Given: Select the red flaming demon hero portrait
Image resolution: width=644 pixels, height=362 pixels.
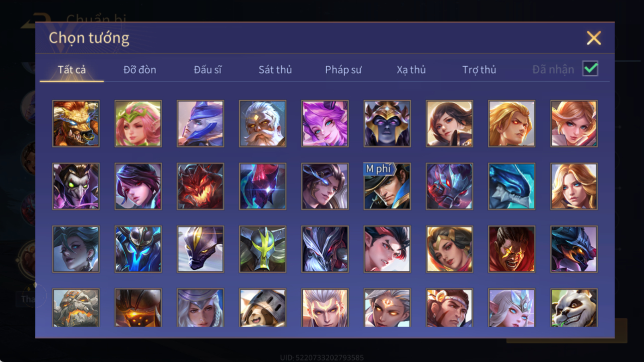Looking at the screenshot, I should point(200,186).
